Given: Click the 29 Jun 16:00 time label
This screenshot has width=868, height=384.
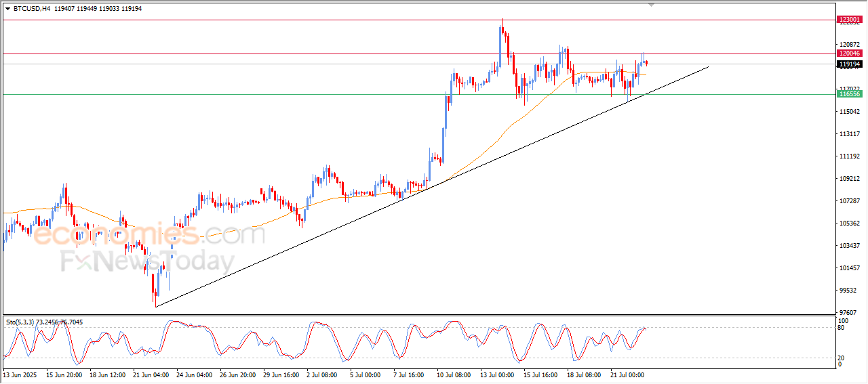Looking at the screenshot, I should (281, 374).
